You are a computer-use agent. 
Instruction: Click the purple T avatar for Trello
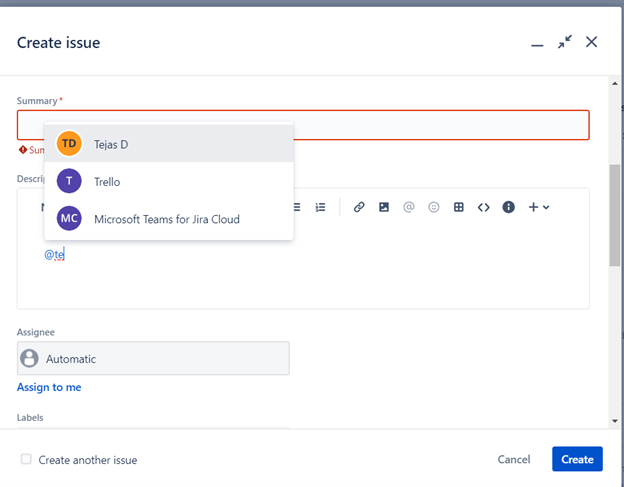(69, 181)
